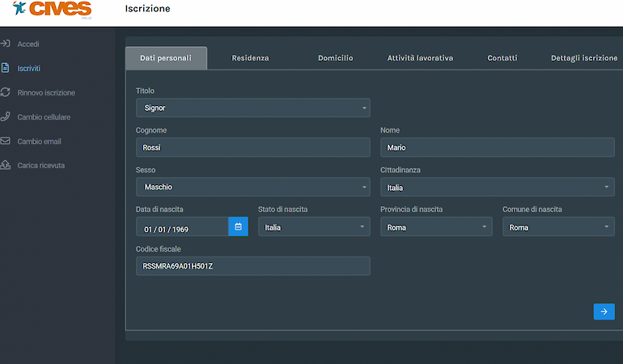
Task: Switch to the Residenza tab
Action: pos(250,58)
